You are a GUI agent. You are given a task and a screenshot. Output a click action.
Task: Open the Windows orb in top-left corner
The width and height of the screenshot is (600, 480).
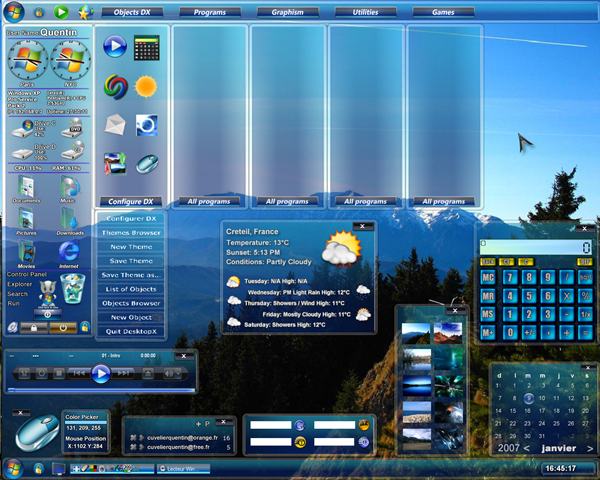14,12
